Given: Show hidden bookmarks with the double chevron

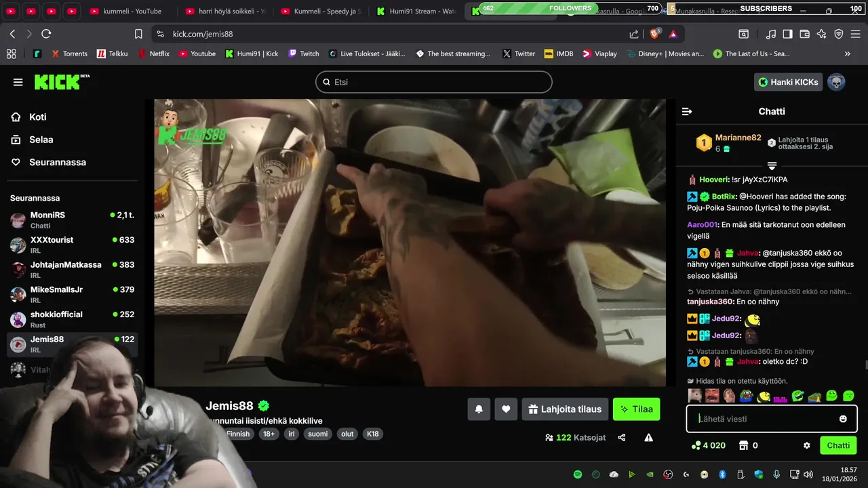Looking at the screenshot, I should tap(847, 54).
